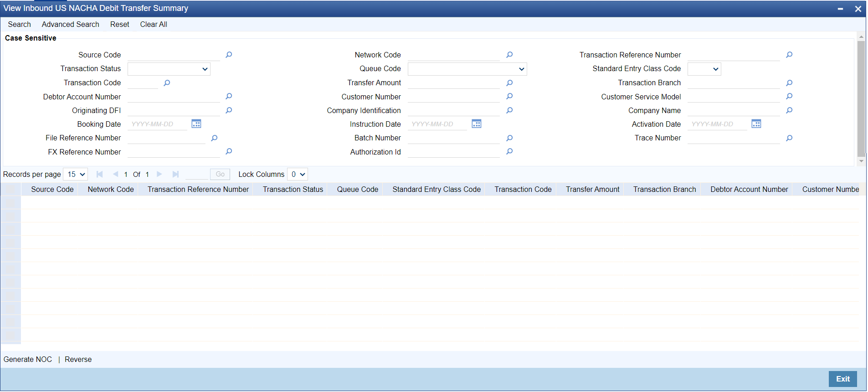This screenshot has width=868, height=392.
Task: Click the Transfer Amount column header
Action: 593,189
